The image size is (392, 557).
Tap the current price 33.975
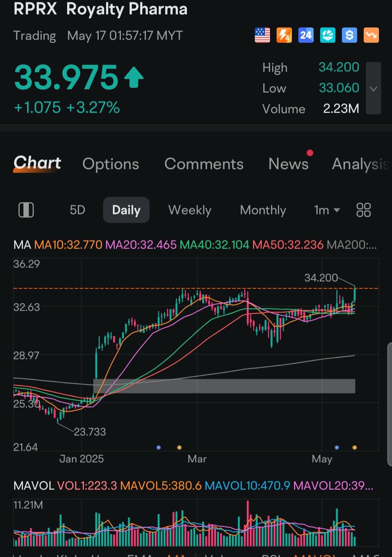point(66,77)
